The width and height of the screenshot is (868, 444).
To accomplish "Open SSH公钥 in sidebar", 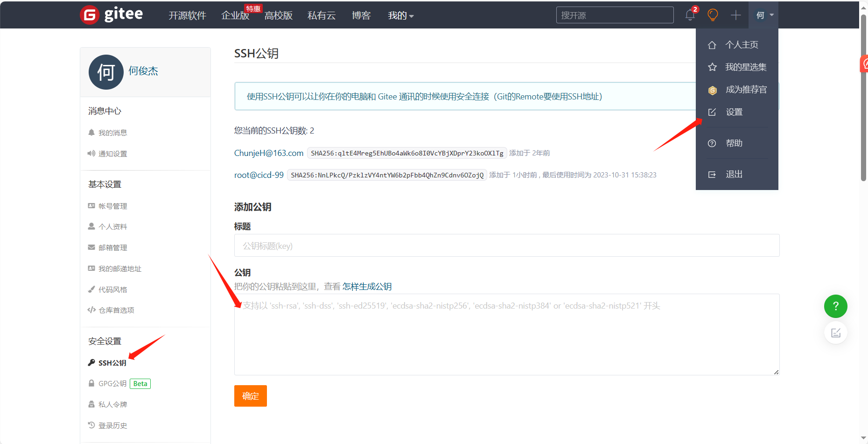I will pyautogui.click(x=112, y=363).
